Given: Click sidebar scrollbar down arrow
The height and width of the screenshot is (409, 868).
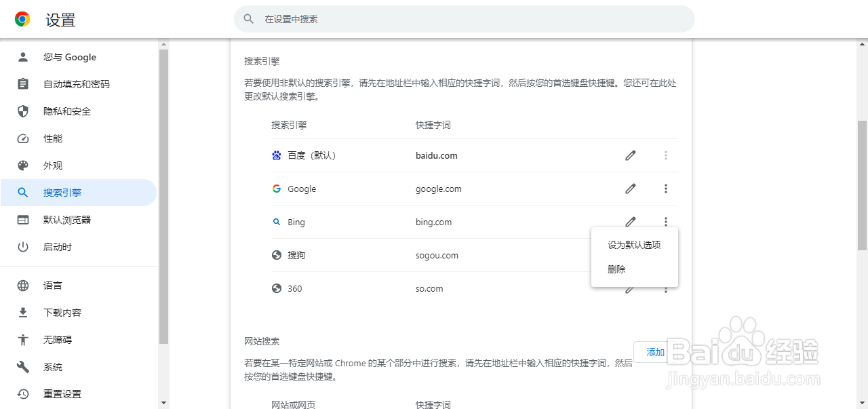Looking at the screenshot, I should coord(163,404).
